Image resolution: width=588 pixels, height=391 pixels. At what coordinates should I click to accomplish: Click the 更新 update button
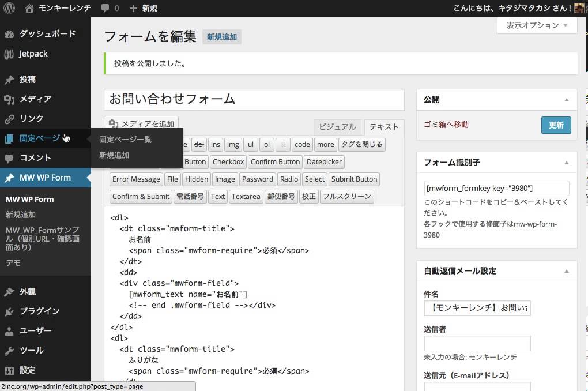point(556,125)
